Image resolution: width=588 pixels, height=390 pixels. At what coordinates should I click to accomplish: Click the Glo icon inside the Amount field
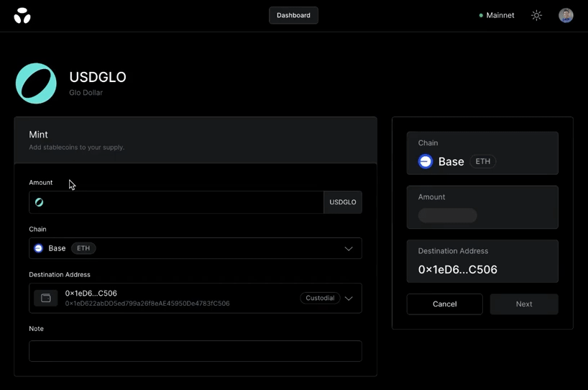click(x=40, y=202)
